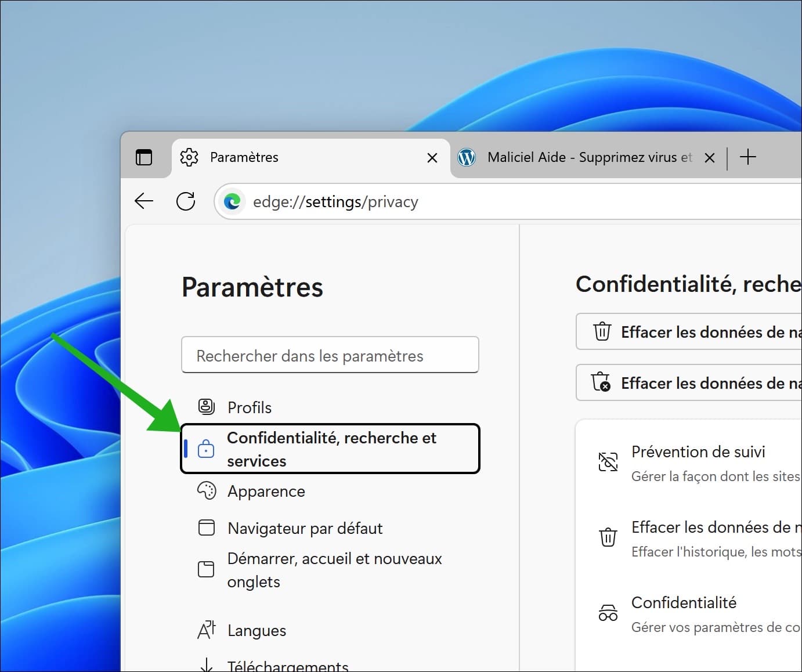Click the glasses icon next to Confidentialité

pyautogui.click(x=608, y=612)
